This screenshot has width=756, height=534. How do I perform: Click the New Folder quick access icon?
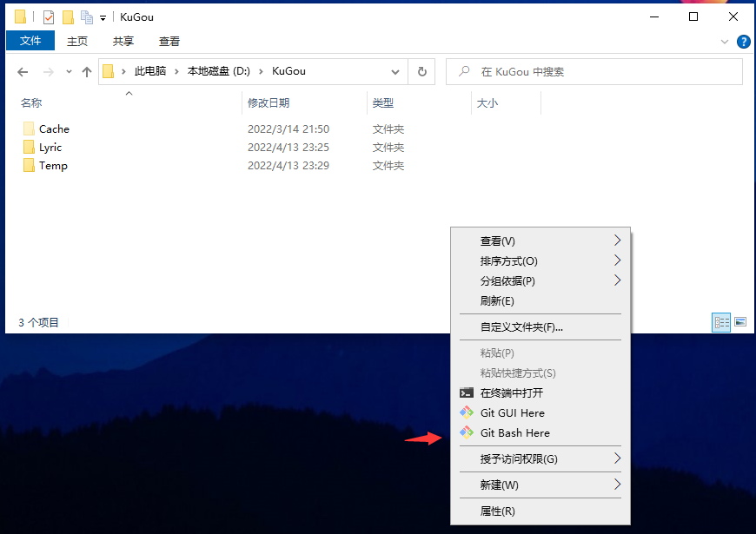tap(68, 17)
